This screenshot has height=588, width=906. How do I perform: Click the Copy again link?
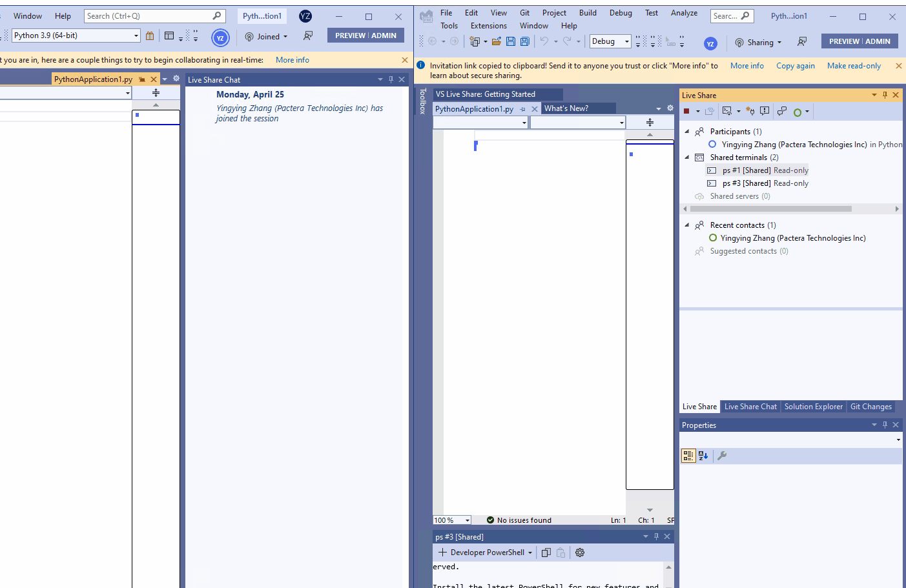(796, 66)
